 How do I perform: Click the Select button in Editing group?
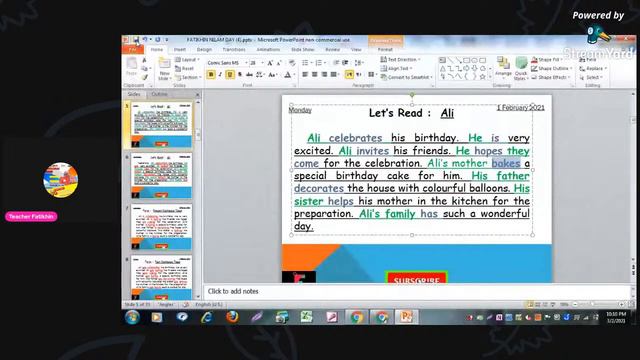[591, 77]
